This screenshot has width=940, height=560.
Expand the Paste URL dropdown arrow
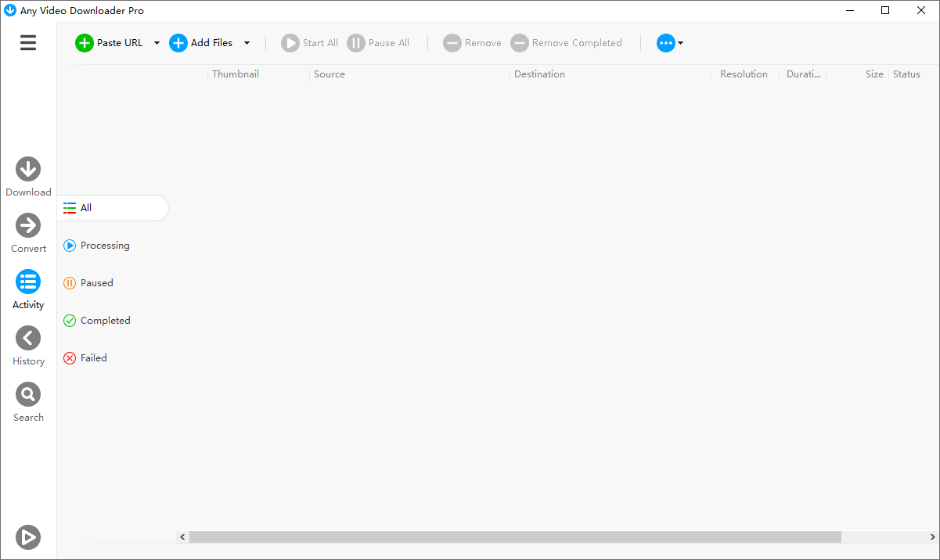(157, 43)
